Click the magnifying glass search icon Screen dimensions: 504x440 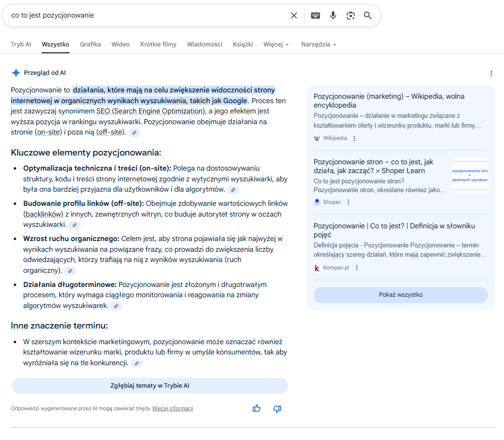click(x=367, y=16)
